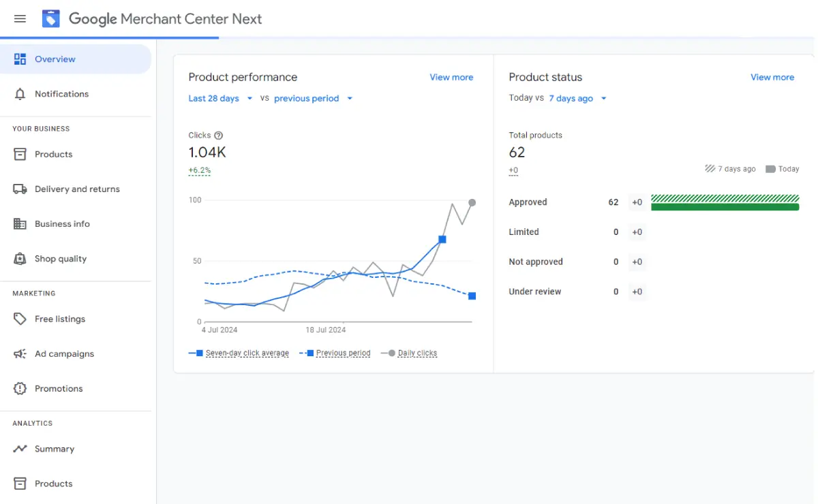
Task: Click the Products icon under Analytics
Action: tap(20, 484)
